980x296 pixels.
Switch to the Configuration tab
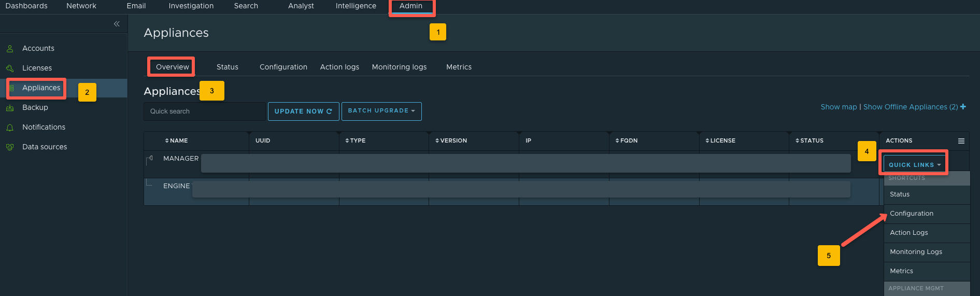pyautogui.click(x=283, y=67)
